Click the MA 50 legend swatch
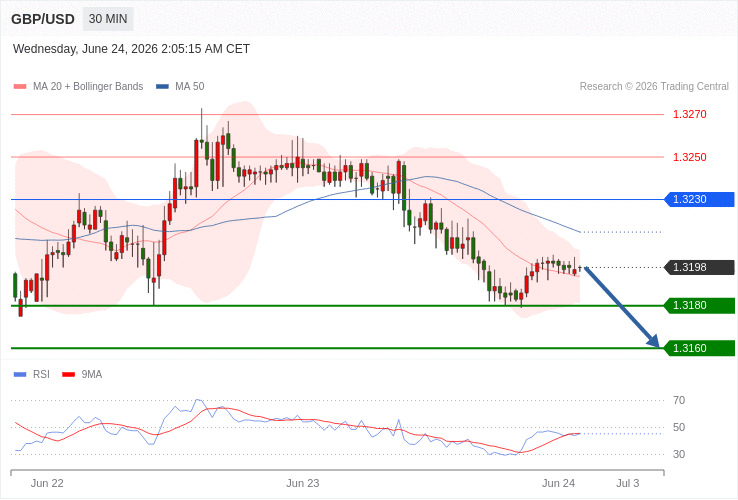 (162, 87)
